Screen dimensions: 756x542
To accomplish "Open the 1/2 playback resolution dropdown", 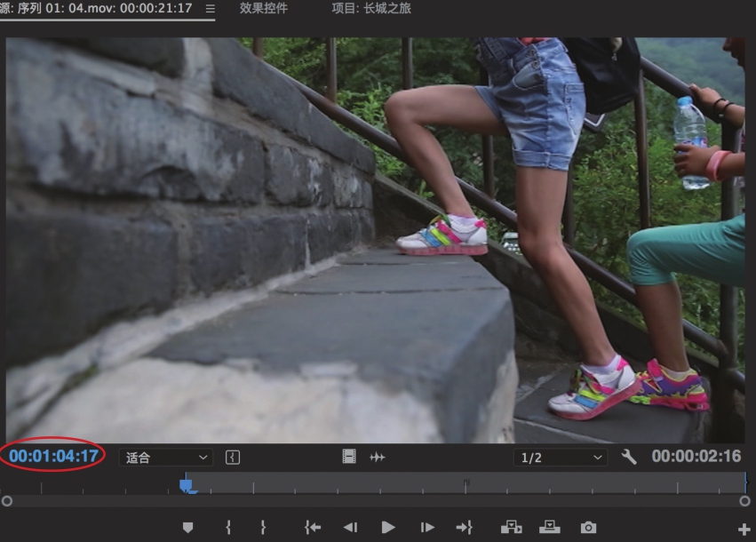I will click(x=560, y=458).
